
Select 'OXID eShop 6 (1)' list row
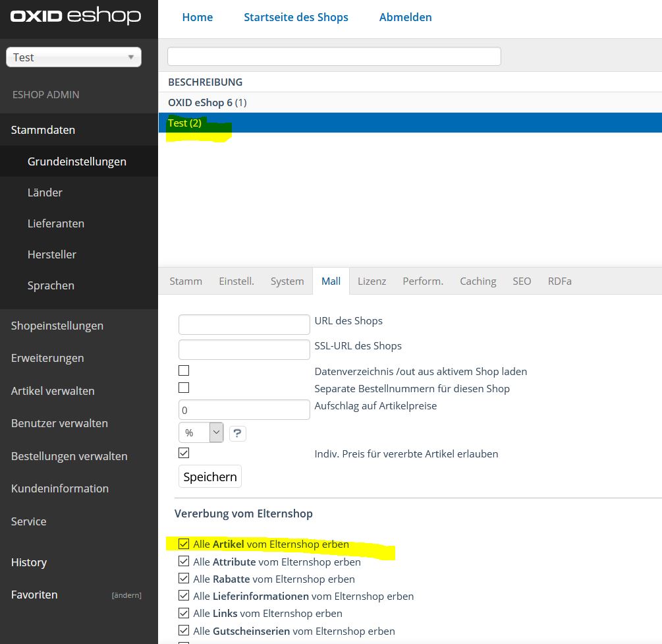[x=207, y=102]
